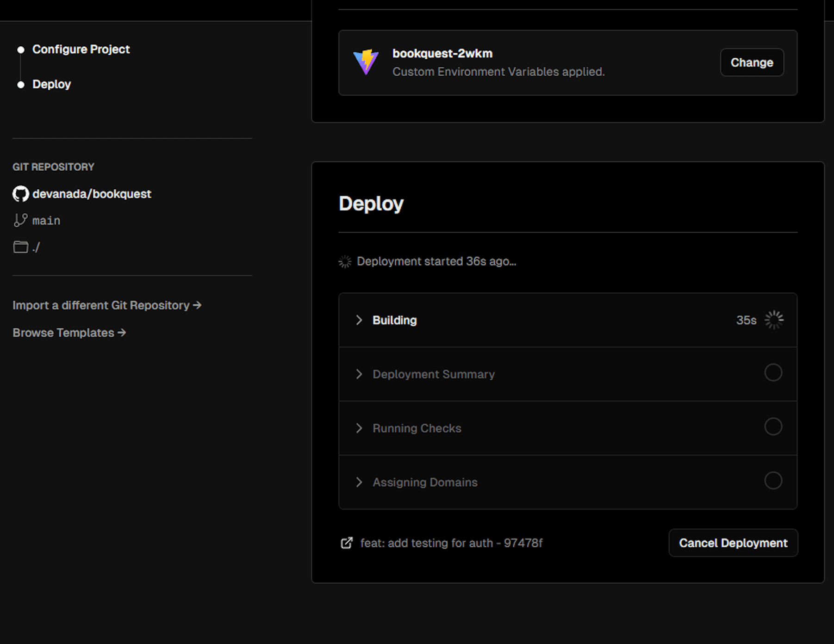
Task: Click the Deployment started 36s ago text
Action: click(x=436, y=261)
